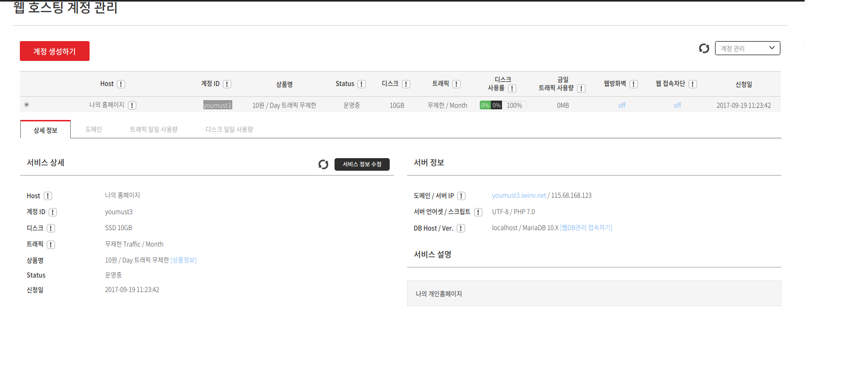Image resolution: width=868 pixels, height=369 pixels.
Task: Open the 트래픽 일일 사용량 tab
Action: click(x=153, y=130)
